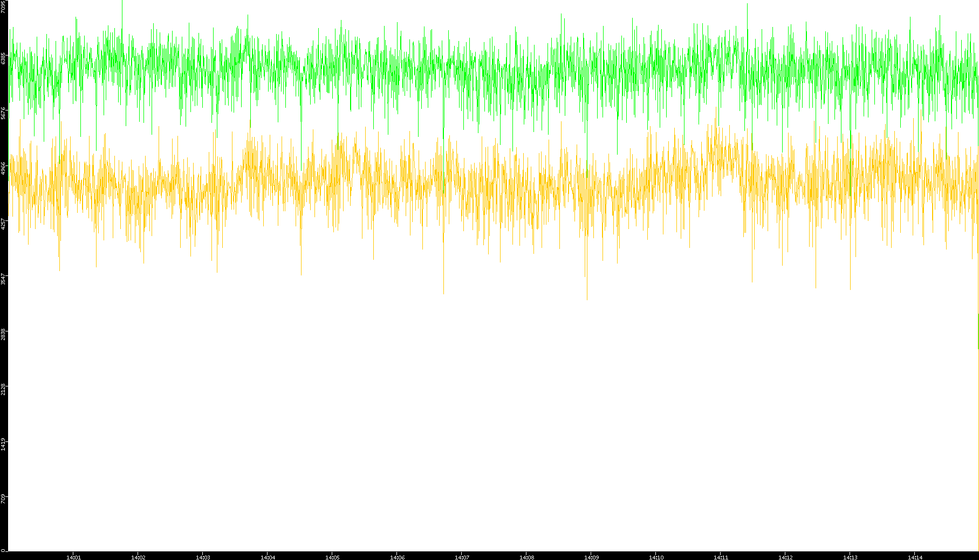Select the 14:02 time label
The image size is (979, 560).
pos(138,557)
